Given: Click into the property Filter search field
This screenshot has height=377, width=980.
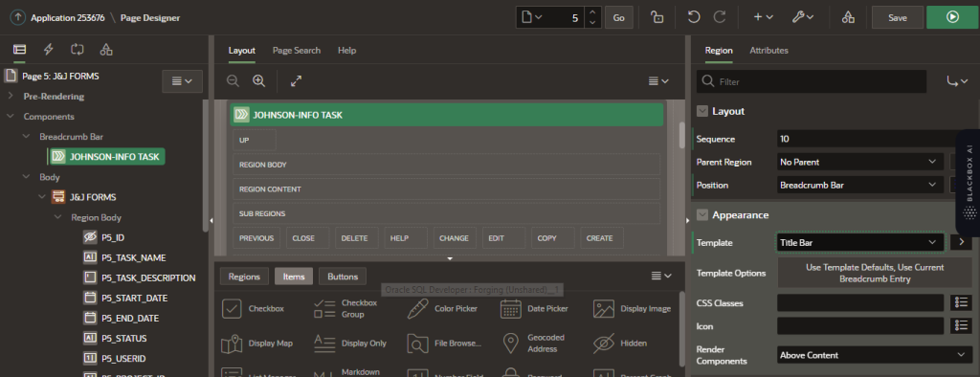Looking at the screenshot, I should [x=813, y=81].
